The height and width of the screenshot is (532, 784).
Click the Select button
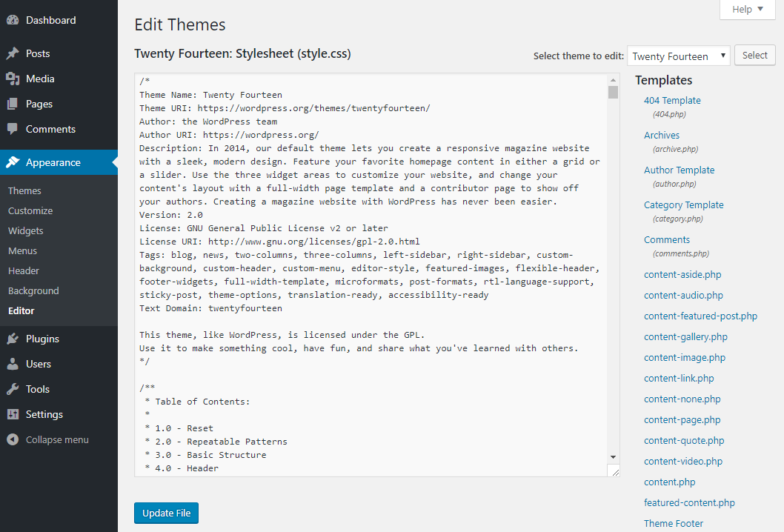754,55
